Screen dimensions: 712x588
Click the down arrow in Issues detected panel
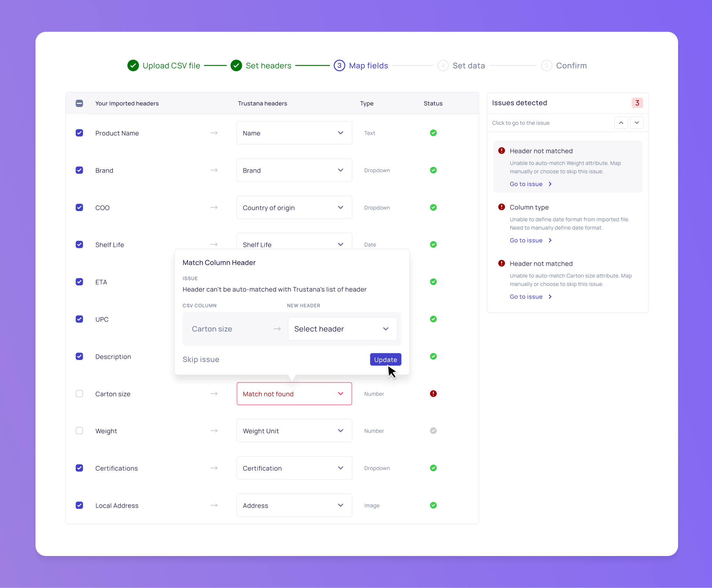637,122
